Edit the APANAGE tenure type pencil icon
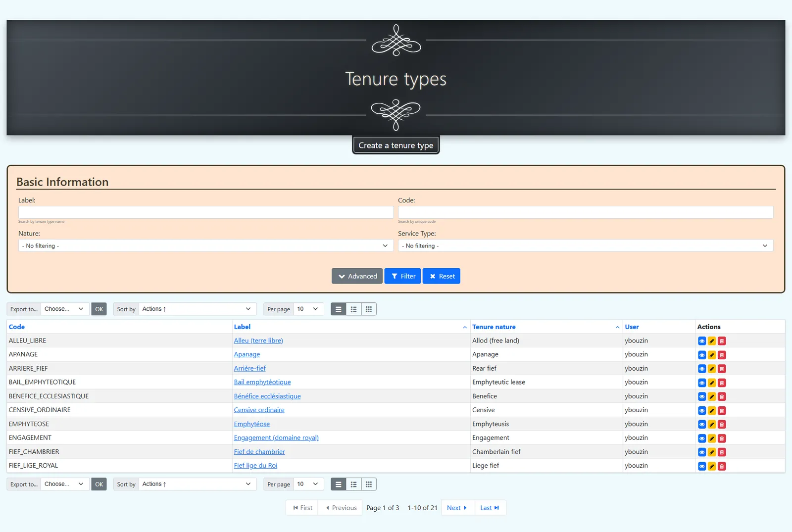Viewport: 792px width, 532px height. tap(712, 355)
